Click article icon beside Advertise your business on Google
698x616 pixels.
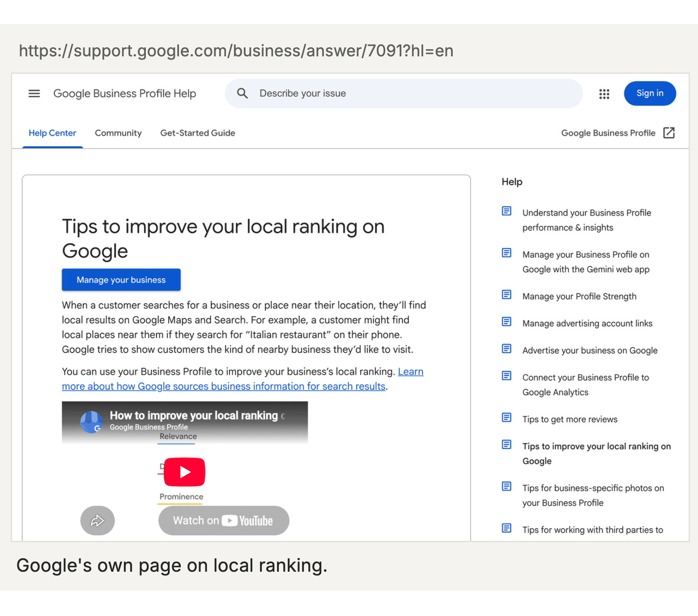point(506,349)
